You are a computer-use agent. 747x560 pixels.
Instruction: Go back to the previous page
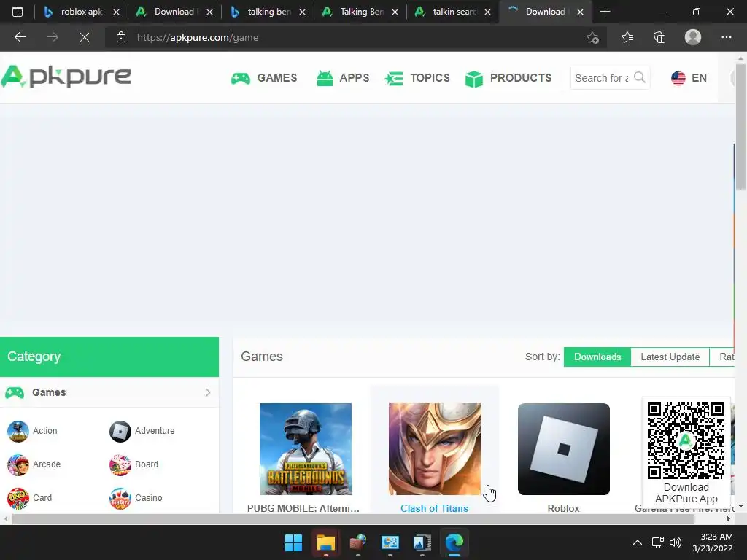[x=20, y=37]
